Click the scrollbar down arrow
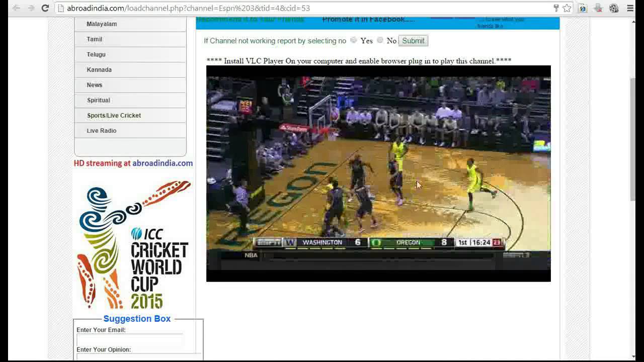Image resolution: width=644 pixels, height=362 pixels. pyautogui.click(x=633, y=356)
